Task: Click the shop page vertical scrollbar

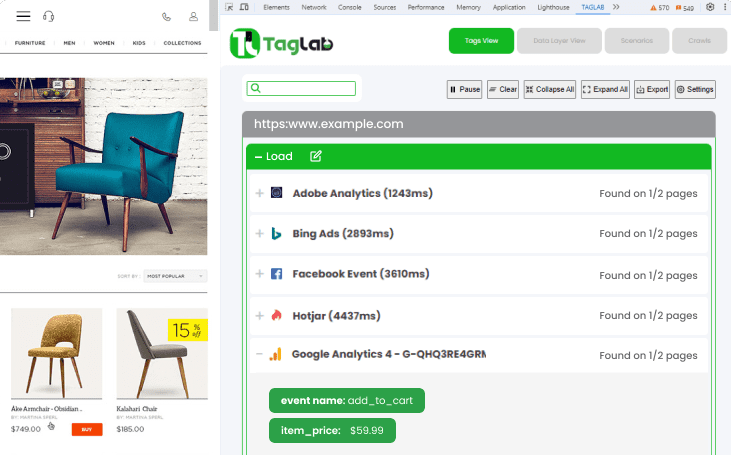Action: (x=214, y=15)
